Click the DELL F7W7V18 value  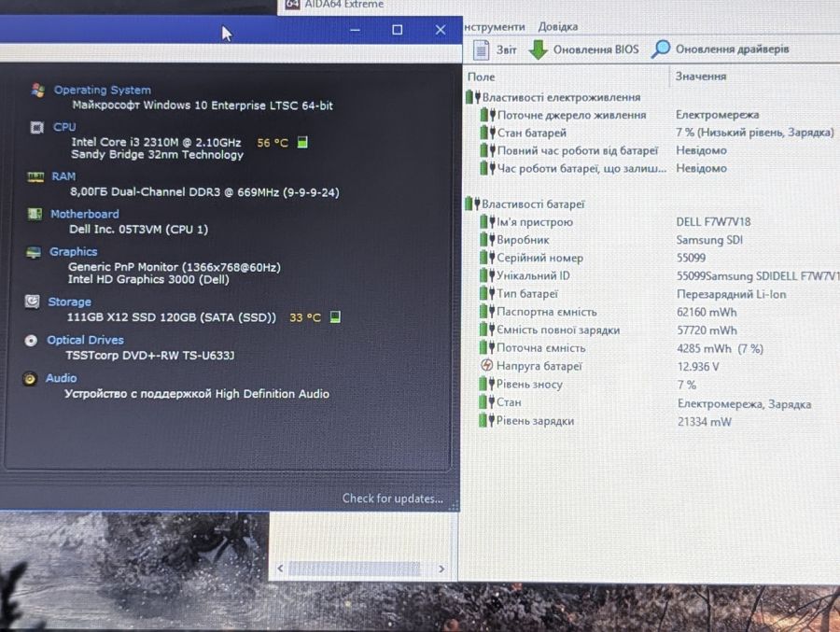[713, 222]
